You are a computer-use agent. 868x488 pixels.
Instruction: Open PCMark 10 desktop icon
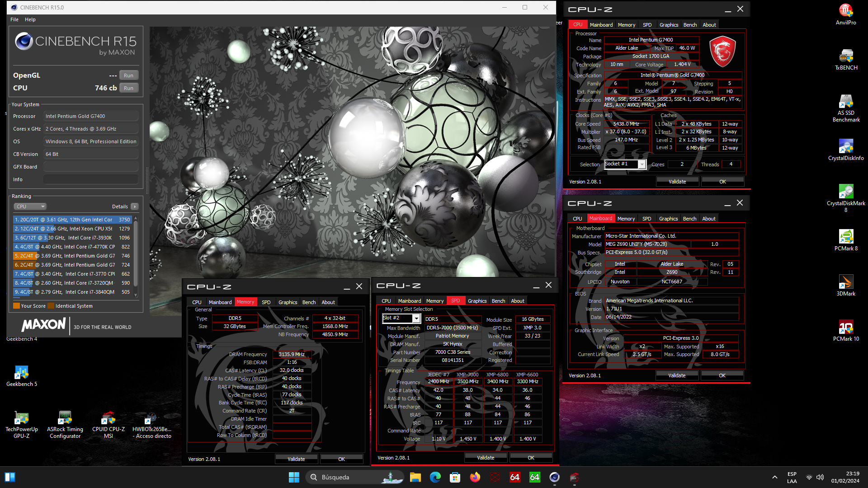(x=845, y=330)
